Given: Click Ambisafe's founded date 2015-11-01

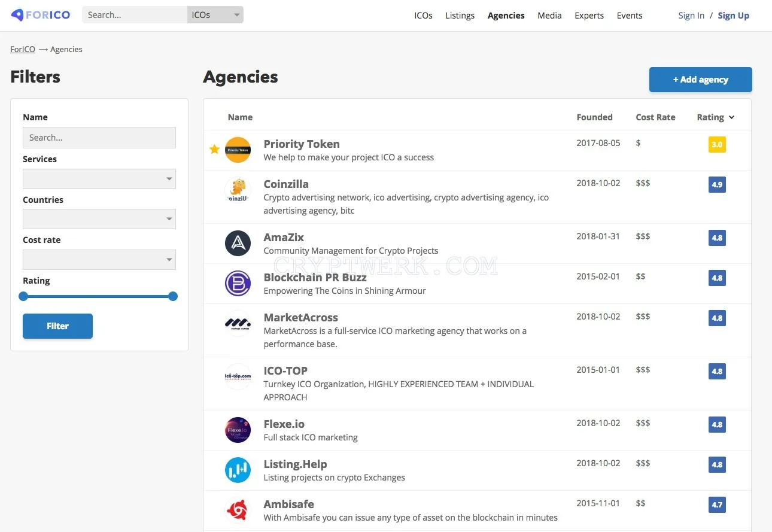Looking at the screenshot, I should click(x=598, y=503).
